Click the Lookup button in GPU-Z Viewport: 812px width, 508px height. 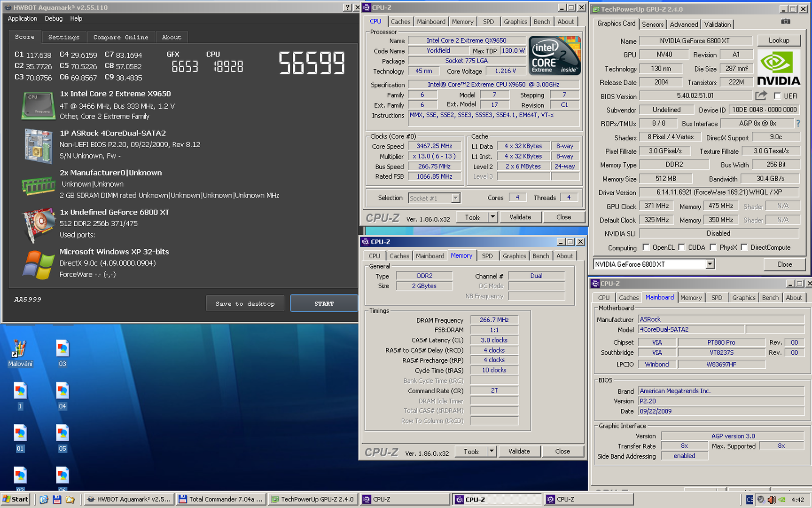click(779, 40)
